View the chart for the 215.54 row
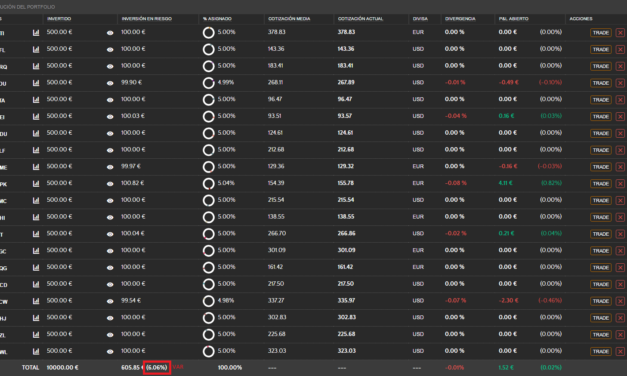 (x=36, y=200)
